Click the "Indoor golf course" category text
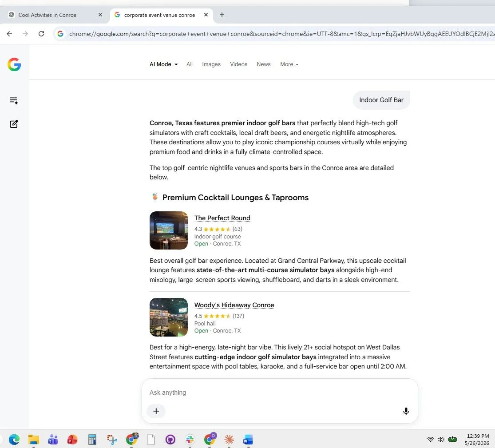 pos(218,237)
